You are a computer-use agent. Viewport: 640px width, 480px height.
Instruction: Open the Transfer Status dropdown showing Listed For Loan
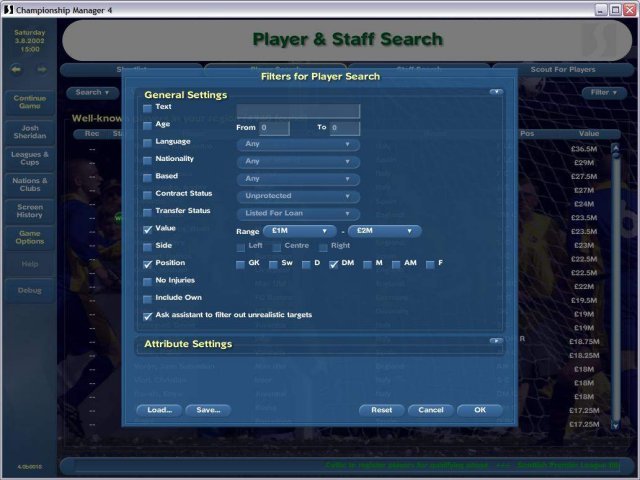(298, 213)
